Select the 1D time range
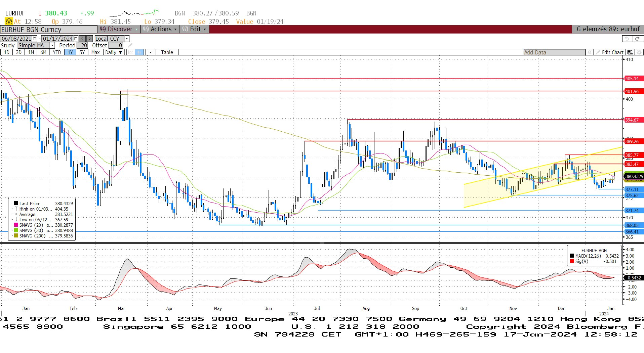The width and height of the screenshot is (644, 353). pos(7,52)
